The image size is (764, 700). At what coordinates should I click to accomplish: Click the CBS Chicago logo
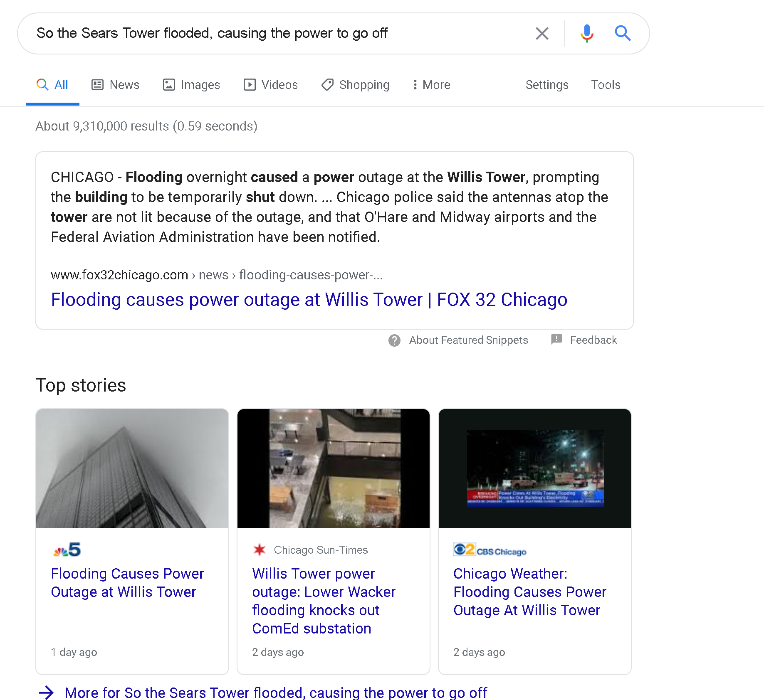pyautogui.click(x=490, y=550)
